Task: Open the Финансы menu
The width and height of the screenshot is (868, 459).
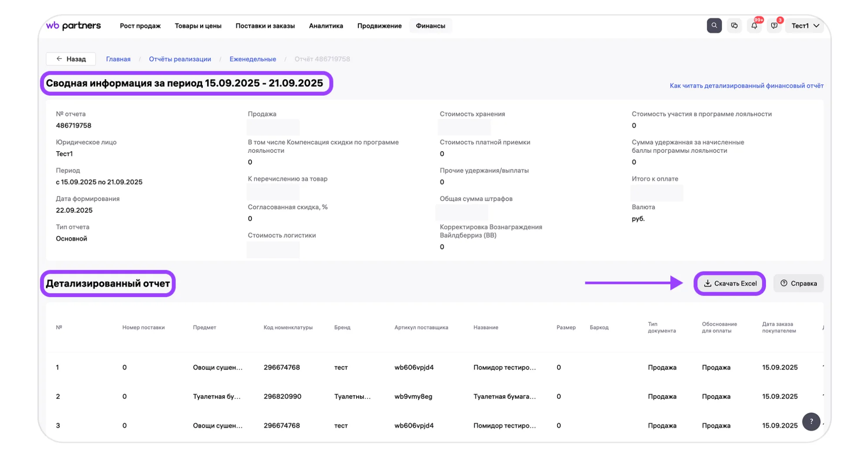Action: [430, 26]
